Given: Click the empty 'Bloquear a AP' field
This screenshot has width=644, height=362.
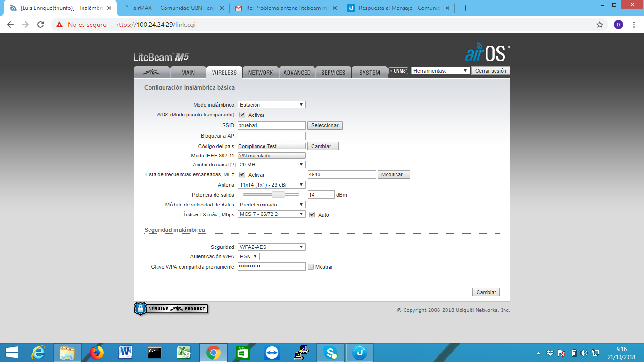Looking at the screenshot, I should (x=272, y=136).
